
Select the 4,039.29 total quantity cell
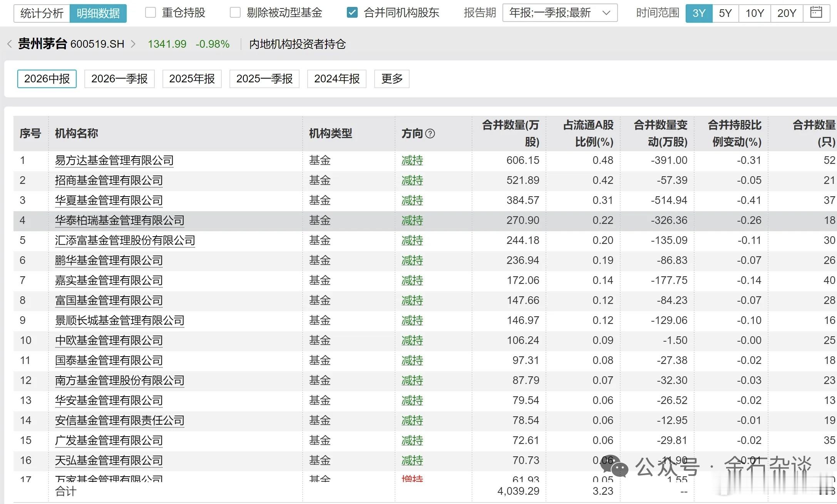point(518,491)
